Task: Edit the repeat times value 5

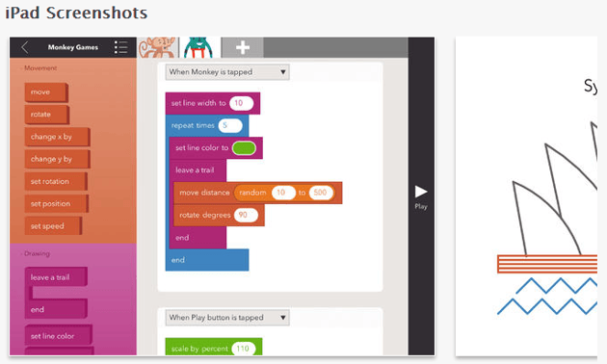Action: coord(230,125)
